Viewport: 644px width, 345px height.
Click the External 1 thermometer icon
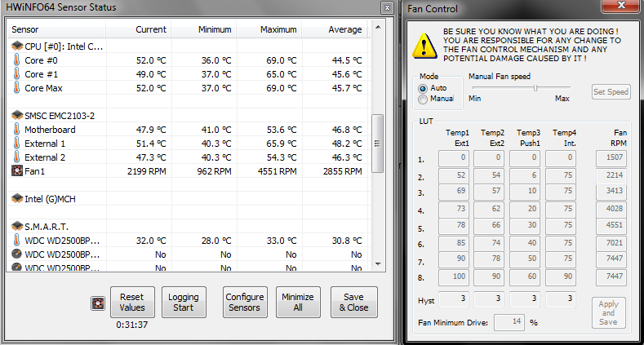pos(16,144)
